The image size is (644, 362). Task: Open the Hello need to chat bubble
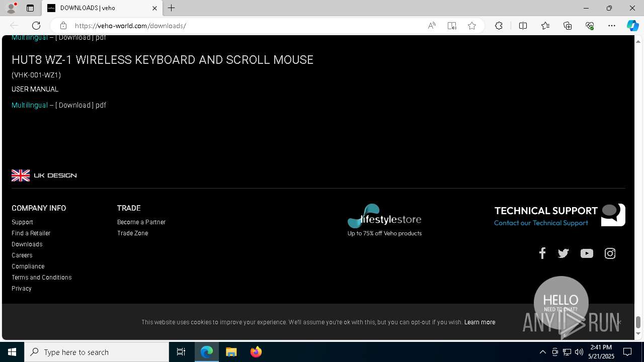pyautogui.click(x=561, y=303)
